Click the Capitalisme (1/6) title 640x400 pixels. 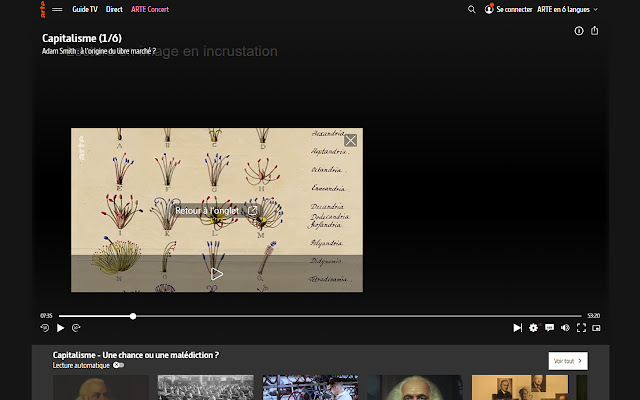82,38
